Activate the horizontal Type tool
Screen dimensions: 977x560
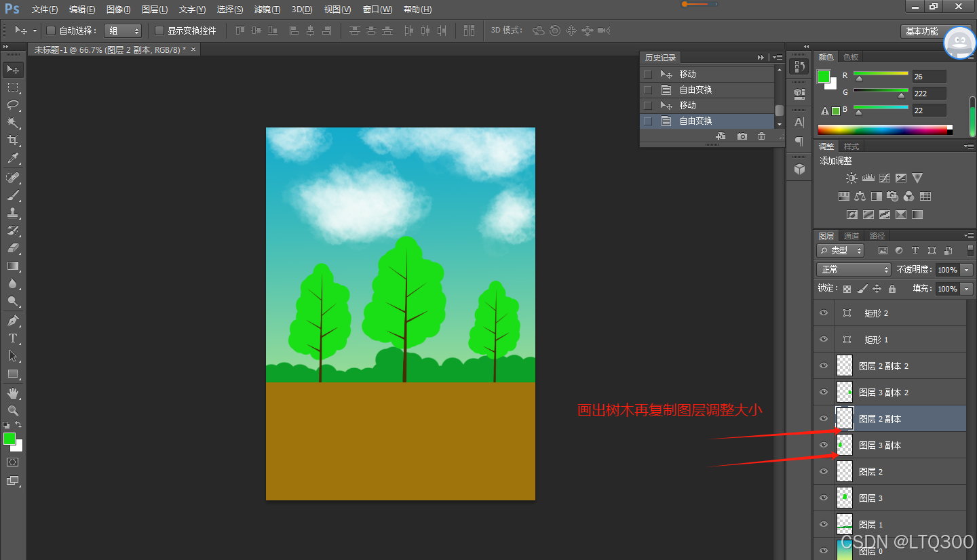[13, 338]
